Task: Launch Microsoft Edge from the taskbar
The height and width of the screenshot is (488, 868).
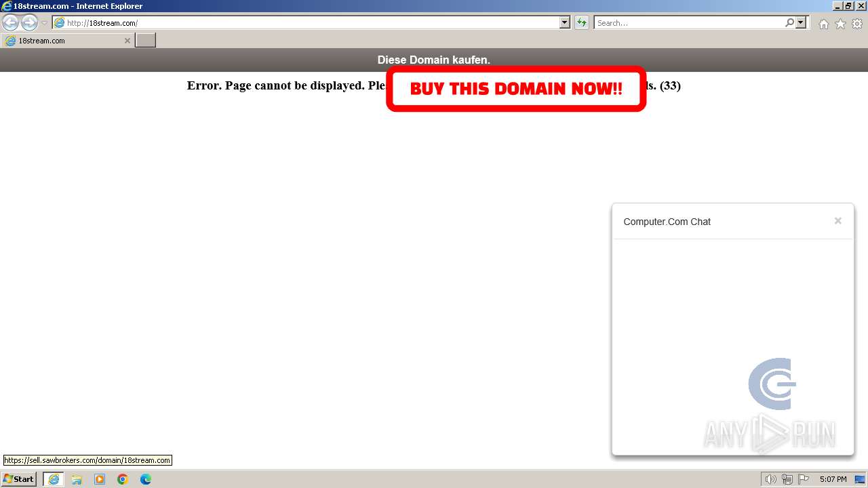Action: (x=146, y=479)
